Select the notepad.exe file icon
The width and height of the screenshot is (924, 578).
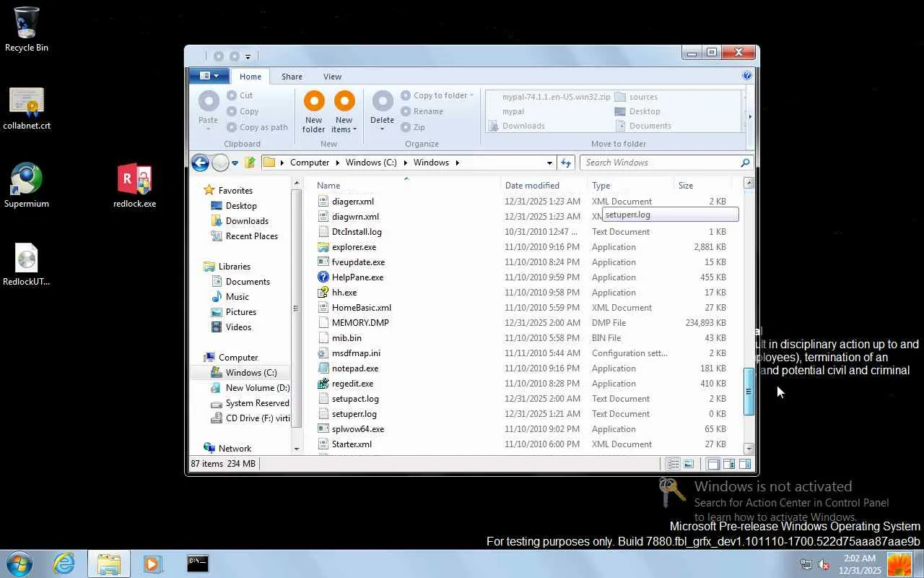point(323,368)
